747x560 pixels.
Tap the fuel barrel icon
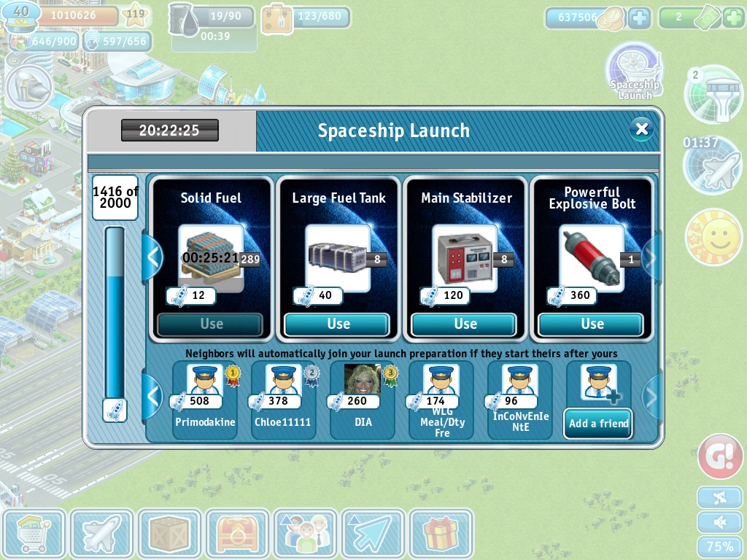pos(183,20)
